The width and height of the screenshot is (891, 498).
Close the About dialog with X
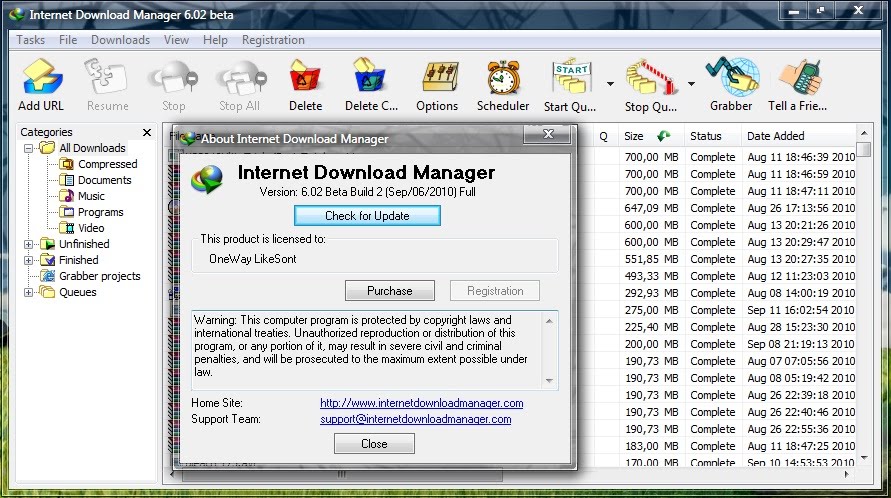tap(547, 134)
